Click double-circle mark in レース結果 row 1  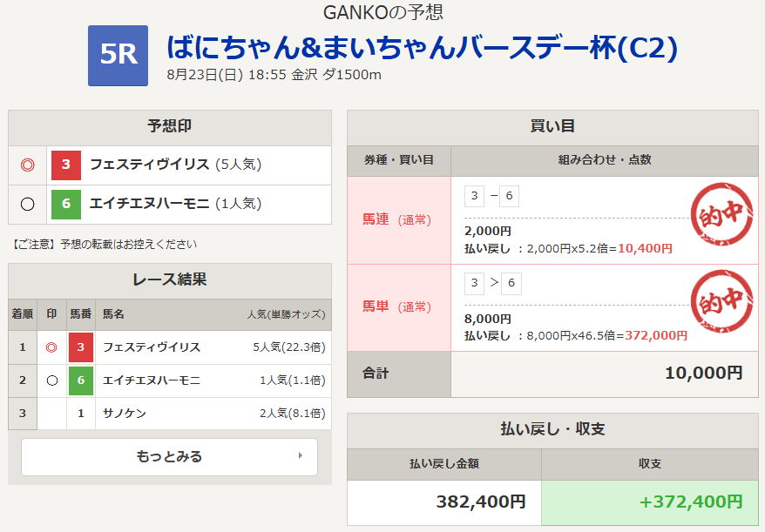pyautogui.click(x=51, y=347)
